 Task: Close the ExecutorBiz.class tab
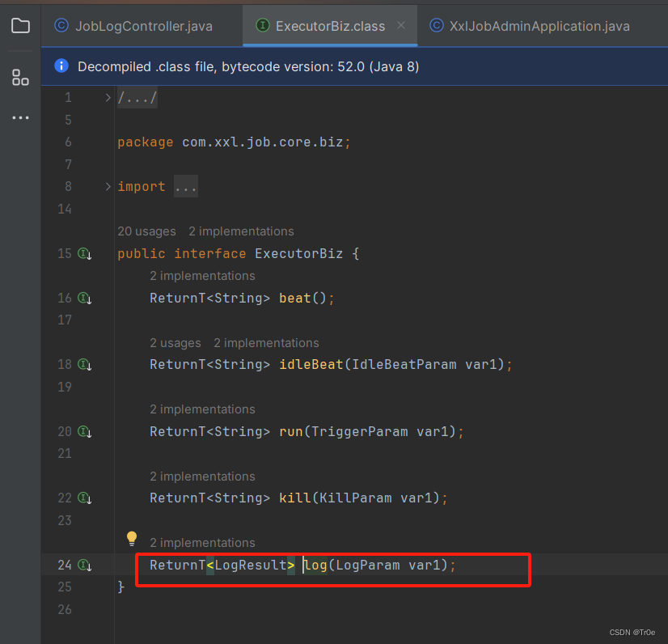401,26
